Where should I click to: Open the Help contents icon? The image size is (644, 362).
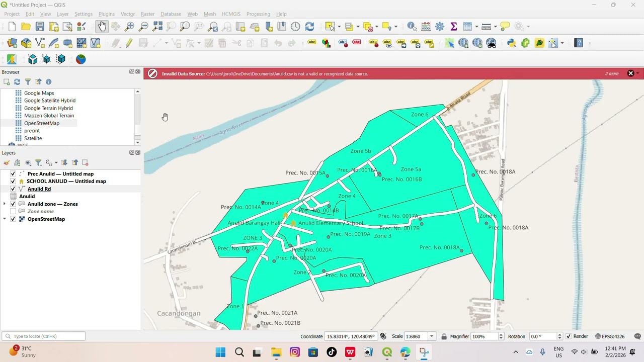(579, 43)
